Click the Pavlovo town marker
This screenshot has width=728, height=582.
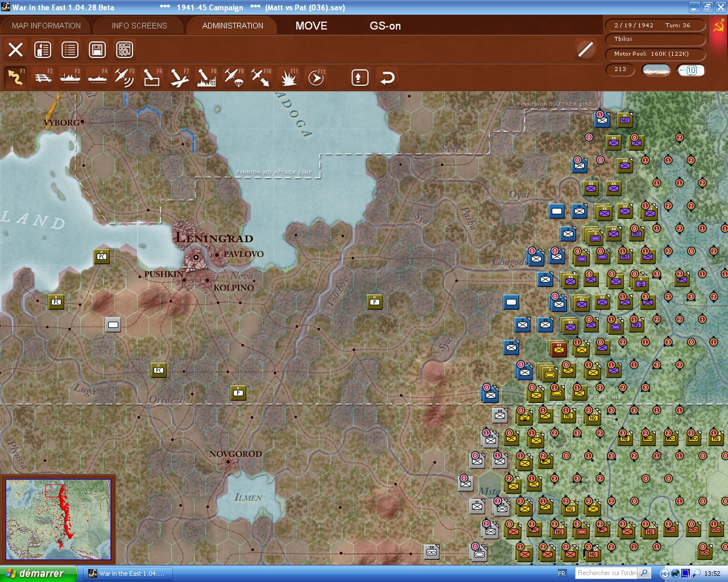[x=217, y=255]
